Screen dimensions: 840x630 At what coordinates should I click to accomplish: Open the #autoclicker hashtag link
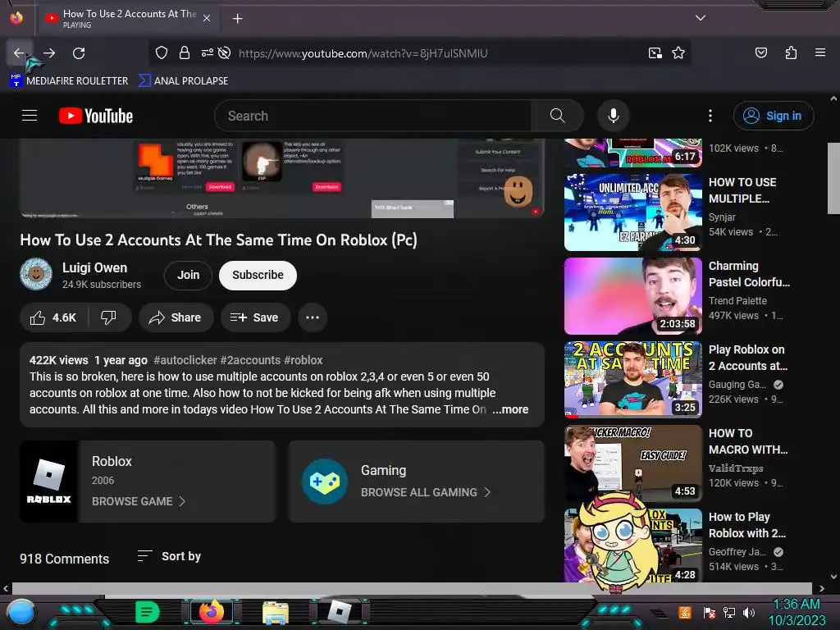click(185, 360)
